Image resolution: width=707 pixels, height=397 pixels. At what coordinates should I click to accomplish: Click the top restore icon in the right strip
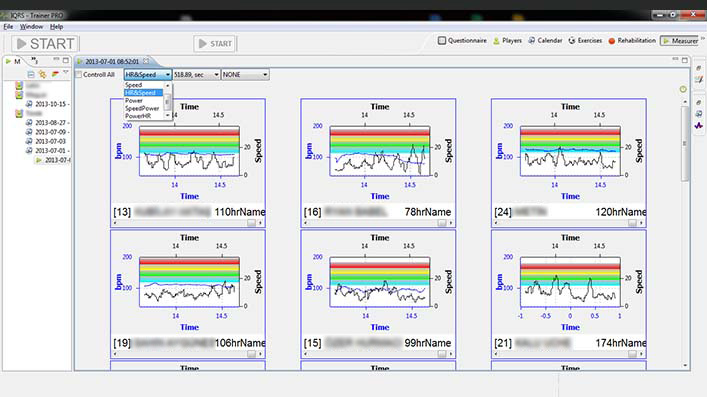(x=699, y=68)
